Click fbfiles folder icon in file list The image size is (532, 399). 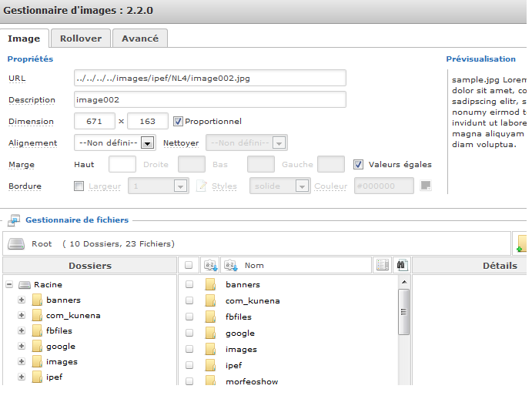(x=210, y=317)
